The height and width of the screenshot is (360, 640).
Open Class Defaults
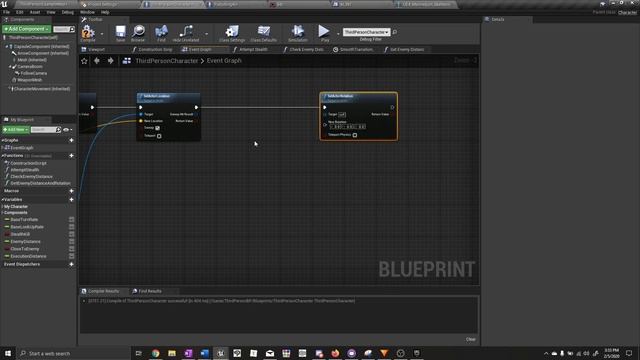pyautogui.click(x=264, y=33)
